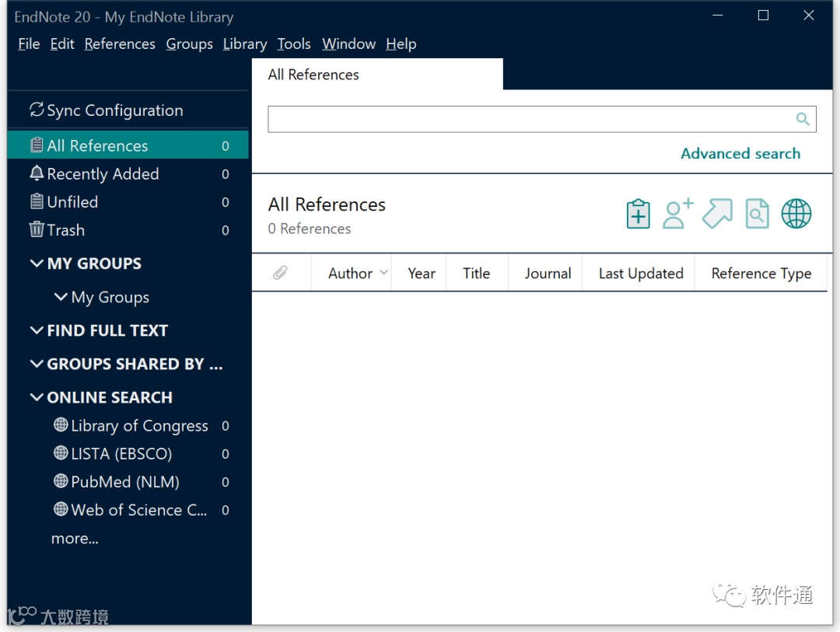Open the Tools menu
Screen dimensions: 840x632
click(294, 44)
